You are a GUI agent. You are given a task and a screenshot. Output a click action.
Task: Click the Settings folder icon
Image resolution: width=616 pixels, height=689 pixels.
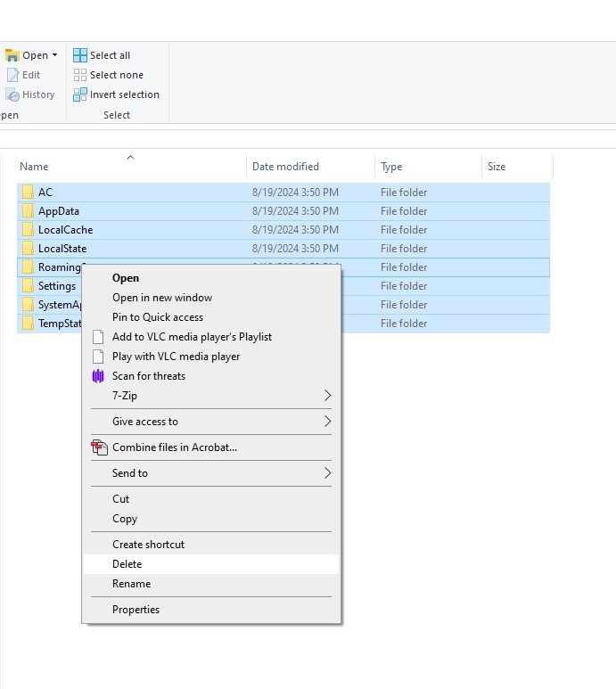[28, 286]
